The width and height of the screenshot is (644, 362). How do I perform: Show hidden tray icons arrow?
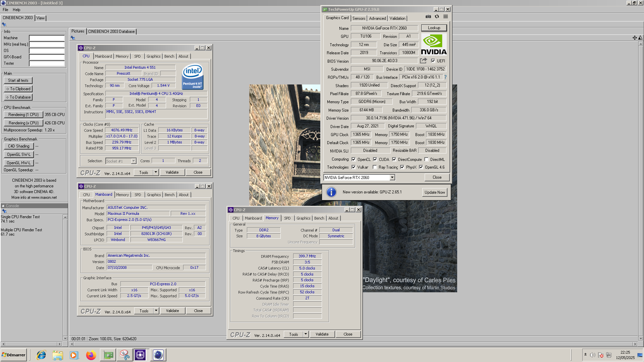585,355
